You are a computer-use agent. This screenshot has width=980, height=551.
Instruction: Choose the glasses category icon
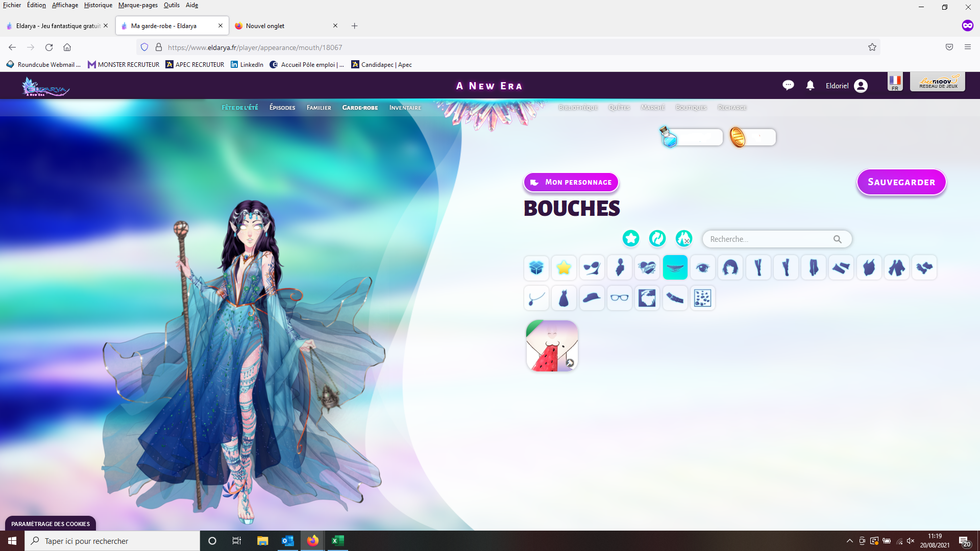pyautogui.click(x=619, y=298)
